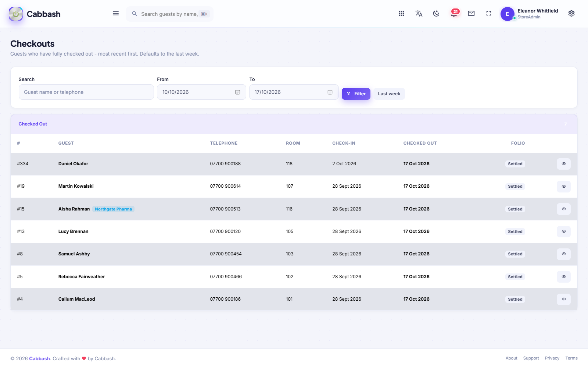Open notifications bell with 21 badge

(x=454, y=13)
